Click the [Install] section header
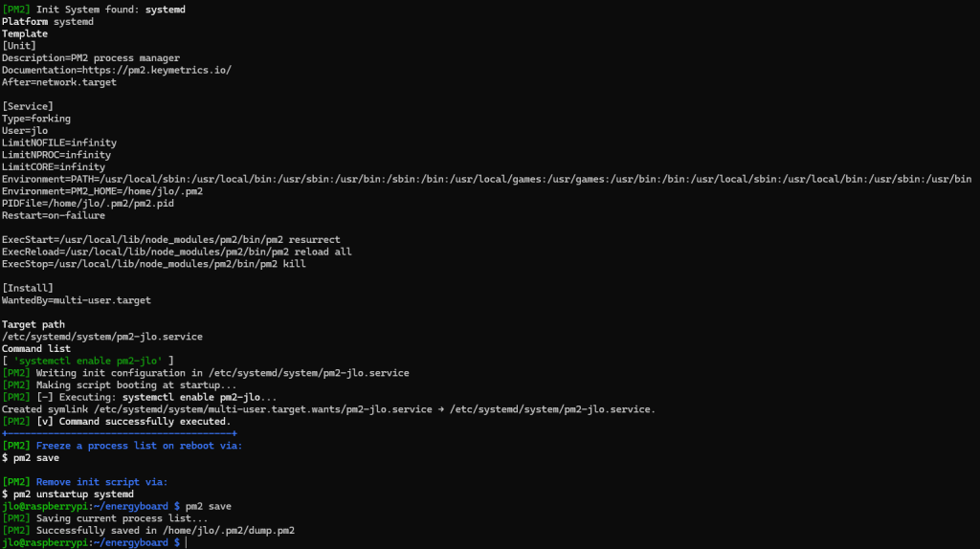The height and width of the screenshot is (549, 980). pos(28,288)
